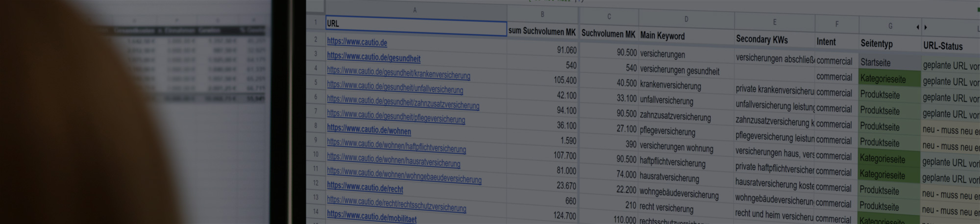Select the 'zahnzusatzversicherung' Main Keyword cell
980x224 pixels.
[x=686, y=117]
